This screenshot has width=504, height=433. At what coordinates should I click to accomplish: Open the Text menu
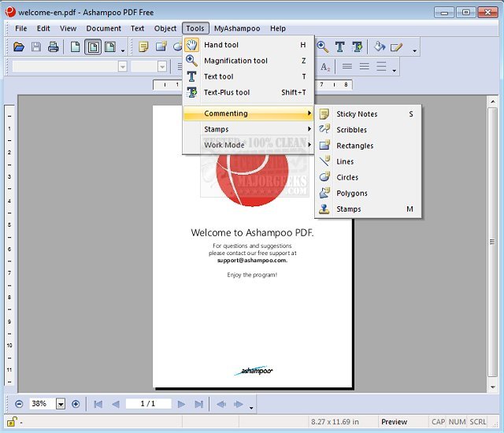pos(137,28)
